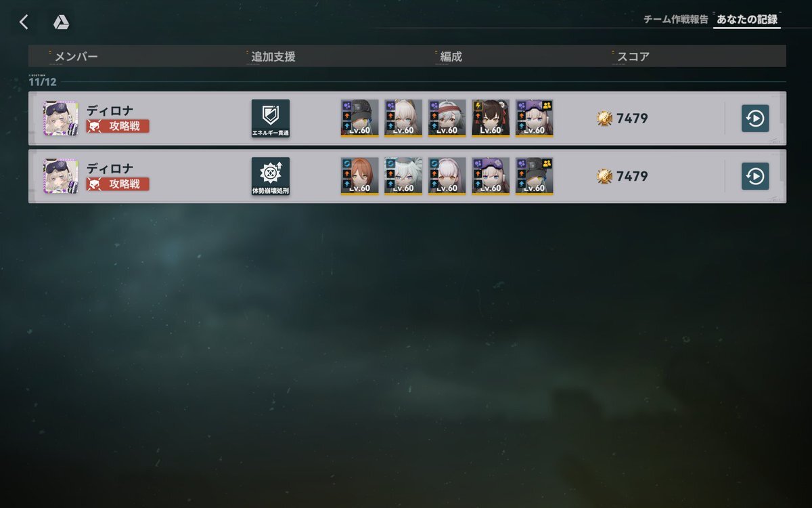Open the triangle home logo icon

tap(62, 22)
